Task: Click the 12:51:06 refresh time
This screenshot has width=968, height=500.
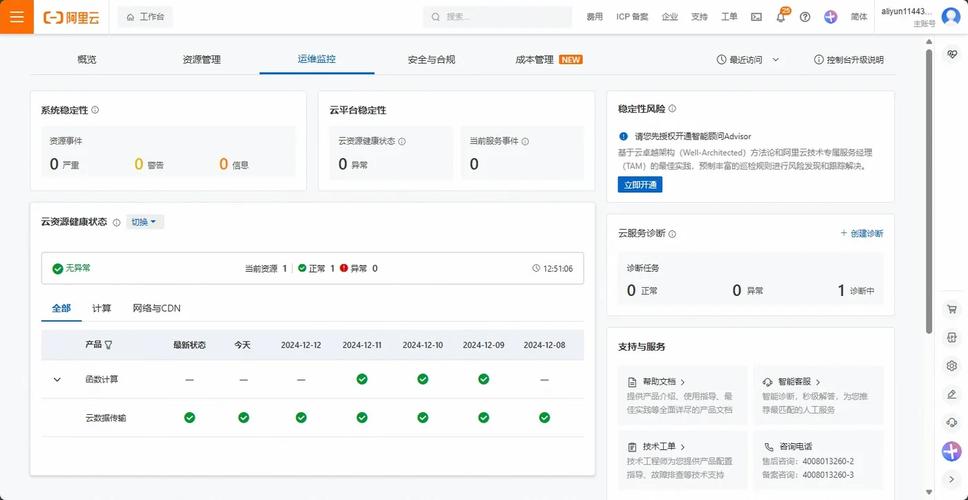Action: [553, 269]
